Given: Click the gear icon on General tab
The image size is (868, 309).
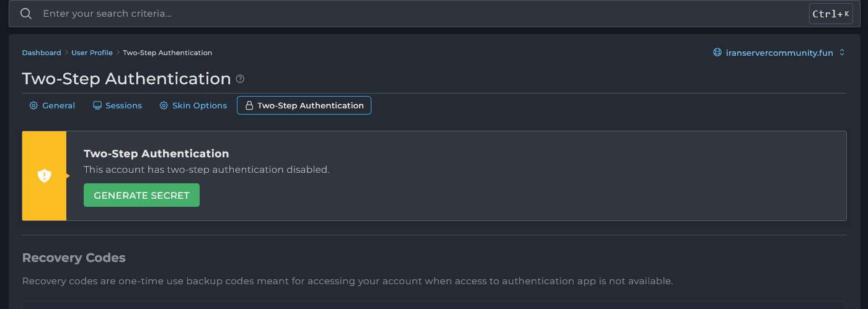Looking at the screenshot, I should pos(33,106).
